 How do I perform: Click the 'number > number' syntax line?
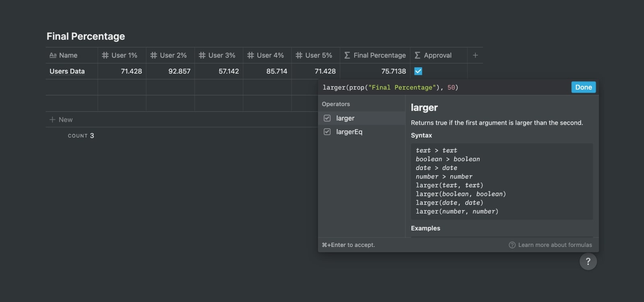tap(444, 177)
